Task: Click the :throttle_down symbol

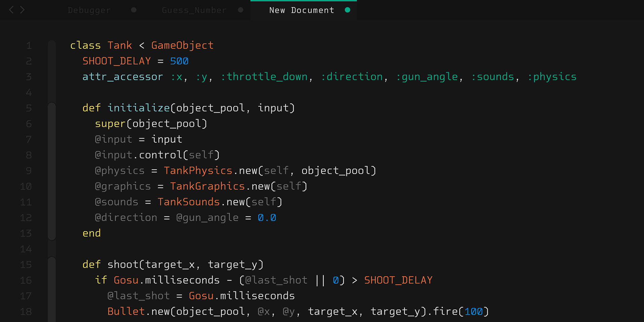Action: point(264,77)
